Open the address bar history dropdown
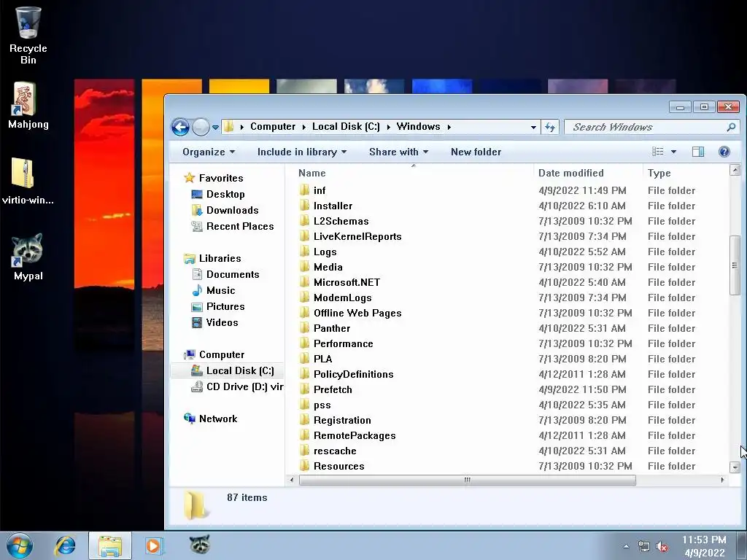 pos(533,127)
